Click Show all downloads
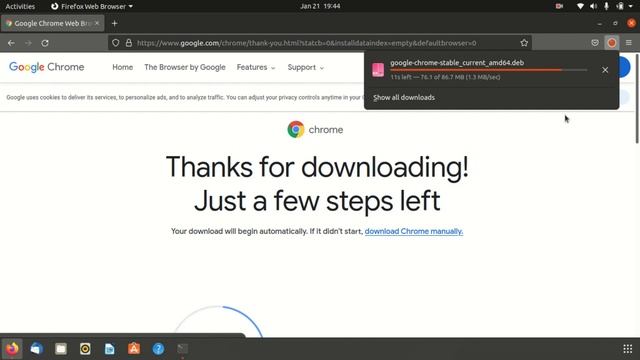640x360 pixels. point(404,98)
